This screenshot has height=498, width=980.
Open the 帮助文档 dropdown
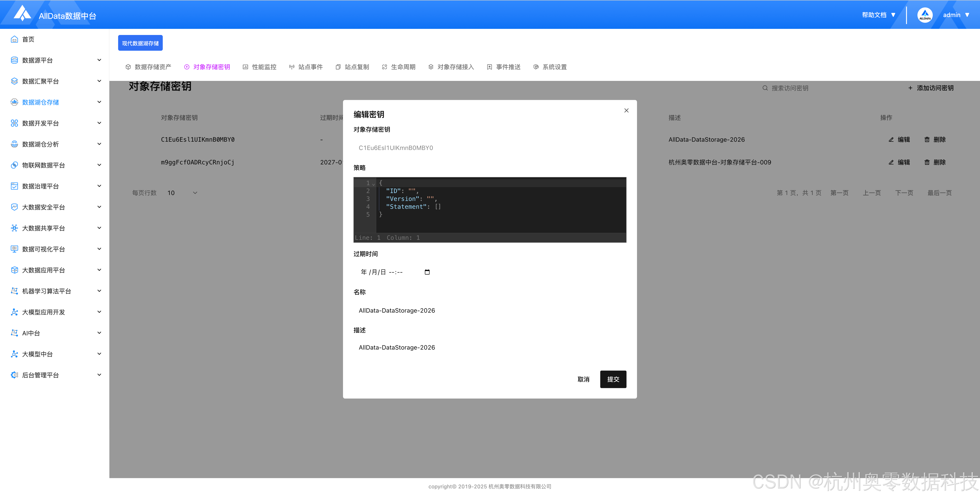879,15
